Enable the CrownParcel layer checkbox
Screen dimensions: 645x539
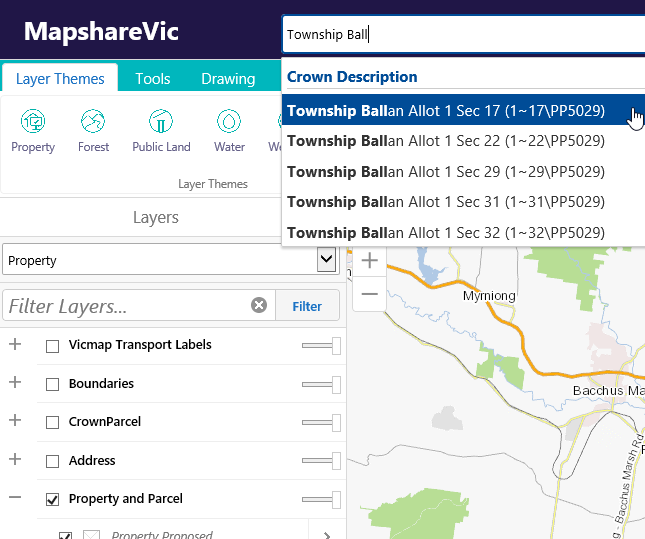click(x=52, y=423)
